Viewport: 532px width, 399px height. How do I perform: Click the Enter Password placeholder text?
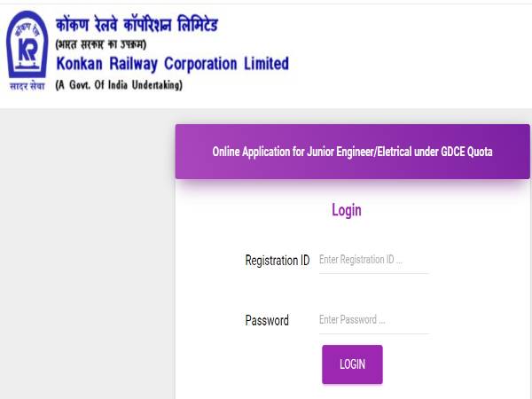pyautogui.click(x=352, y=319)
